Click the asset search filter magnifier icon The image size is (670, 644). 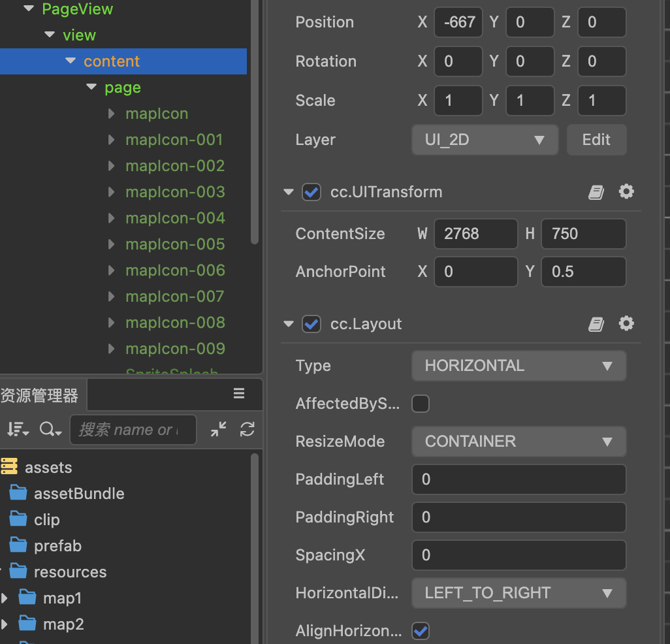(50, 429)
